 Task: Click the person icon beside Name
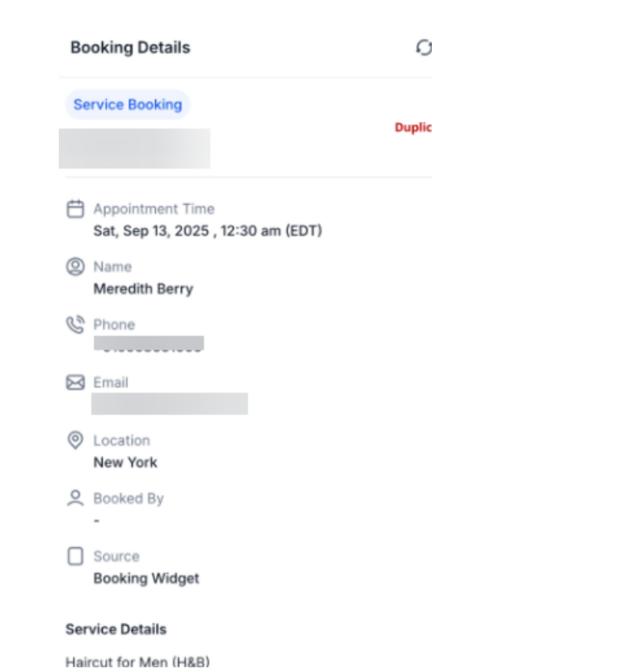[75, 267]
